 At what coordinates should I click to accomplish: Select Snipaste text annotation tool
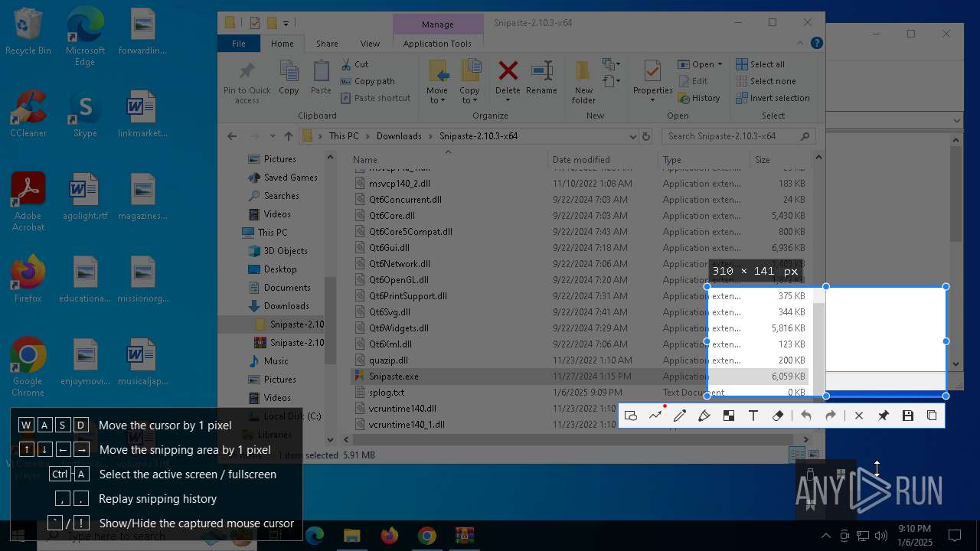point(753,416)
